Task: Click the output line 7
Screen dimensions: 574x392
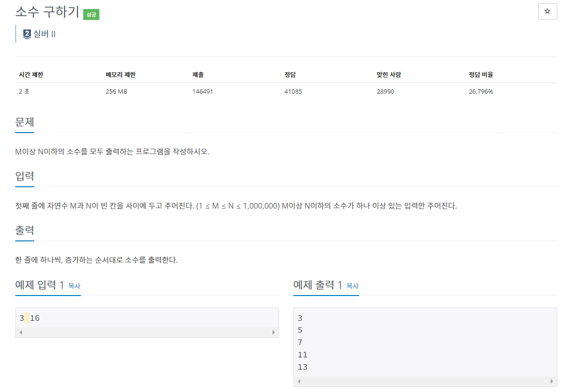Action: click(x=300, y=343)
